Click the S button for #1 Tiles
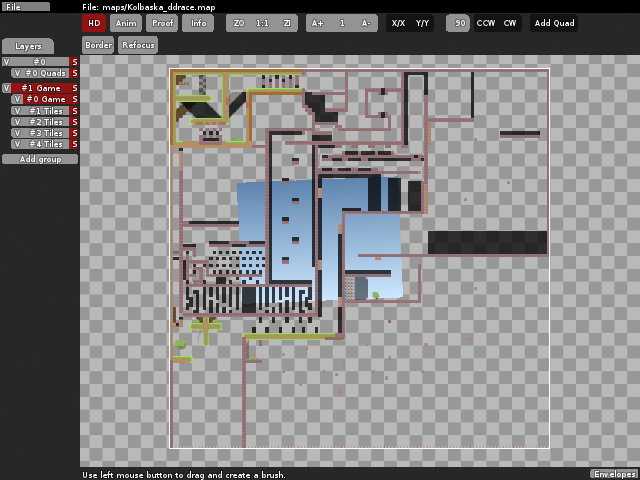The image size is (640, 480). (x=74, y=111)
